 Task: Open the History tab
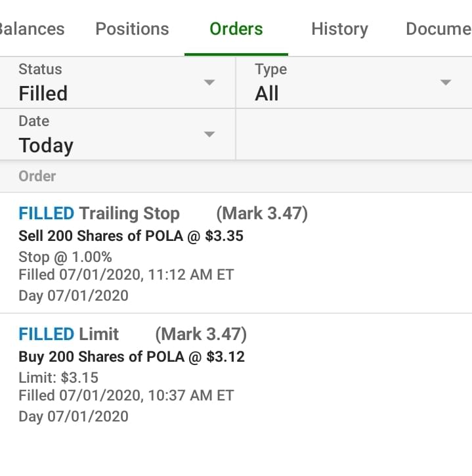point(339,29)
